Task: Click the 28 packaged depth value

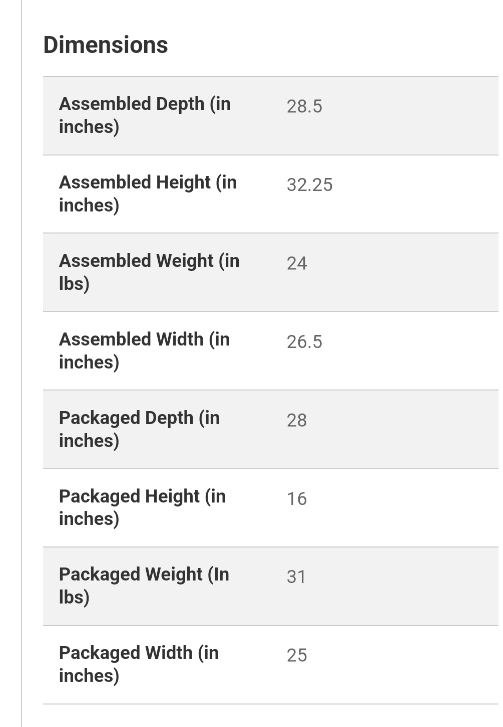Action: pyautogui.click(x=297, y=420)
